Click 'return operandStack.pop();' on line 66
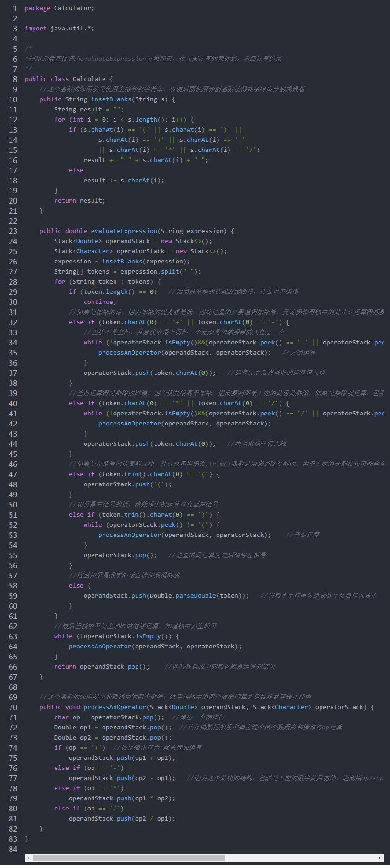This screenshot has width=390, height=868. [x=102, y=666]
